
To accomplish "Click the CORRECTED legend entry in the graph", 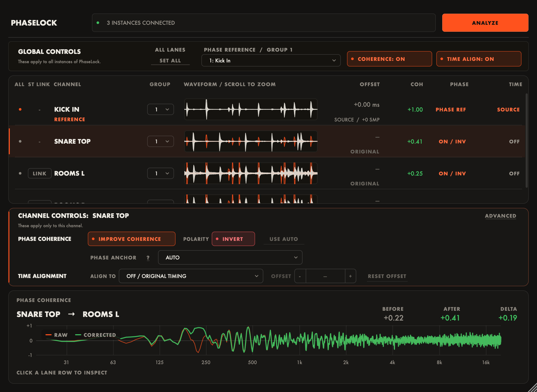I will 96,335.
